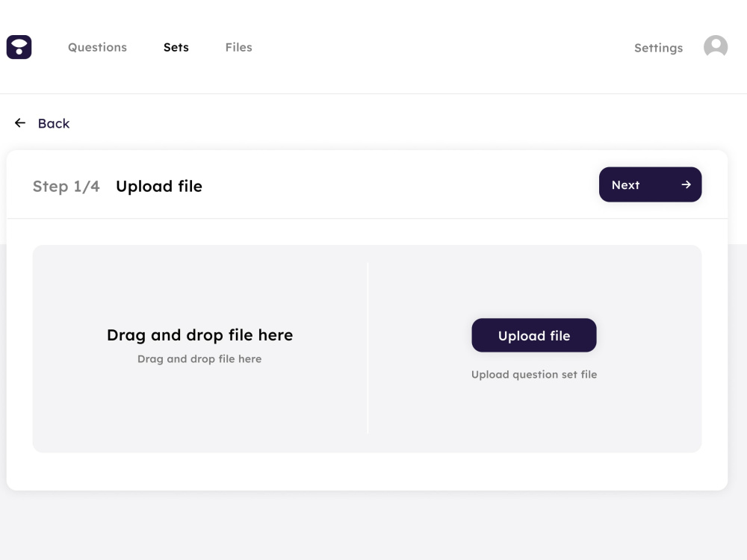This screenshot has width=747, height=560.
Task: Click the 'Step 1/4' label
Action: point(66,186)
